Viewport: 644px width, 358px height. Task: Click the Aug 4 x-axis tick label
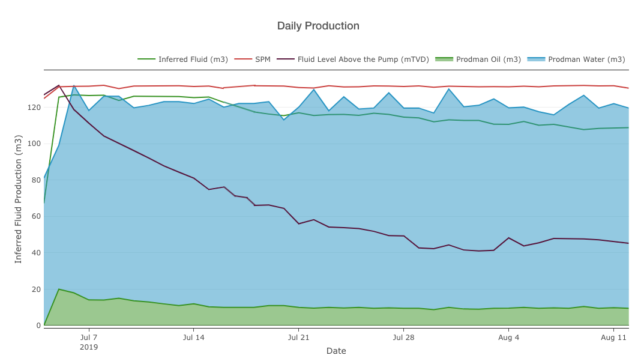[x=508, y=338]
